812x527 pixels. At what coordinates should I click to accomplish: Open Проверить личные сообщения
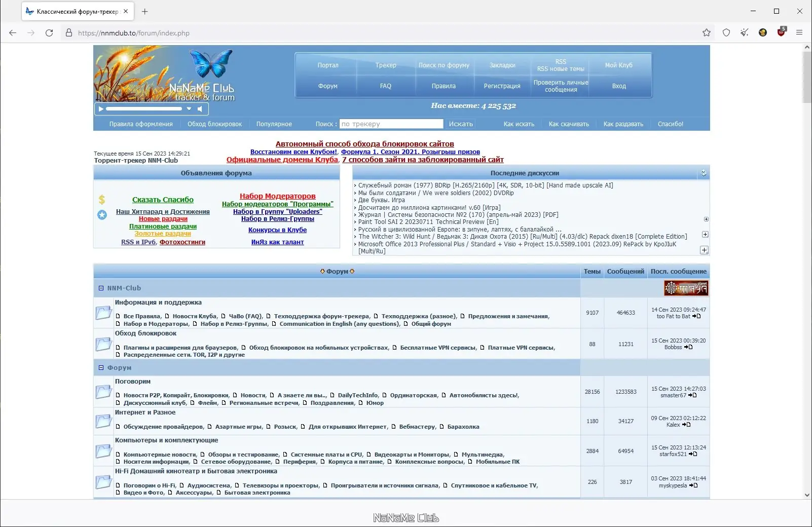coord(561,86)
